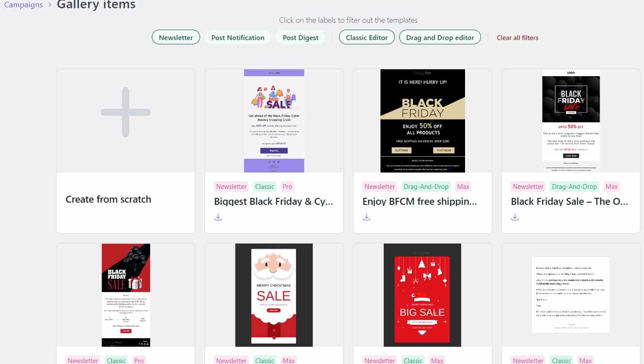644x364 pixels.
Task: Click the plus icon to create from scratch
Action: 126,112
